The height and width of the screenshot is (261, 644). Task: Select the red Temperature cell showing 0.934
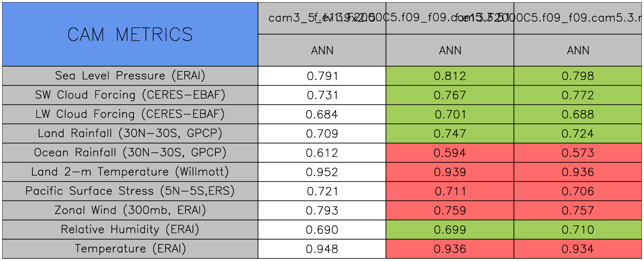click(578, 249)
